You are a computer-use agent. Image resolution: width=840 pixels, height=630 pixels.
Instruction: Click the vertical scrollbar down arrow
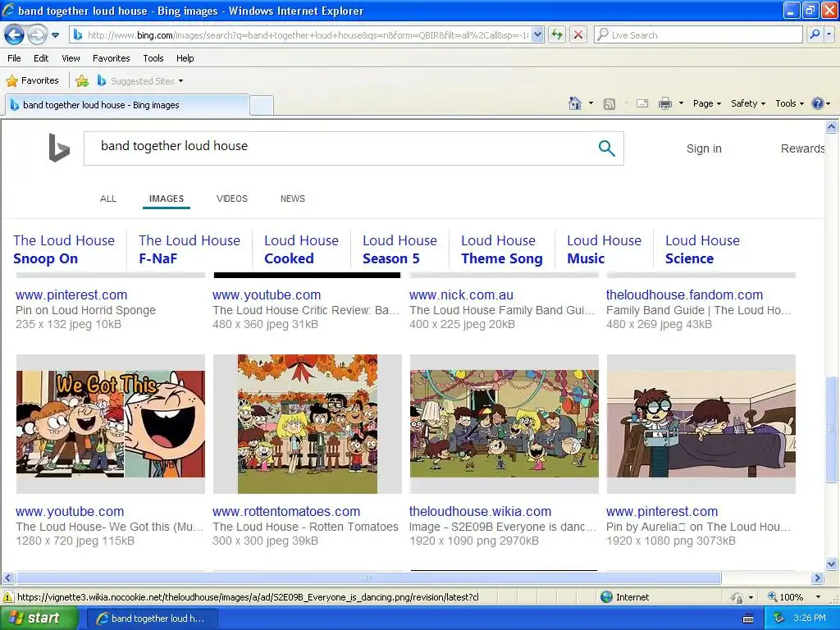[x=832, y=564]
